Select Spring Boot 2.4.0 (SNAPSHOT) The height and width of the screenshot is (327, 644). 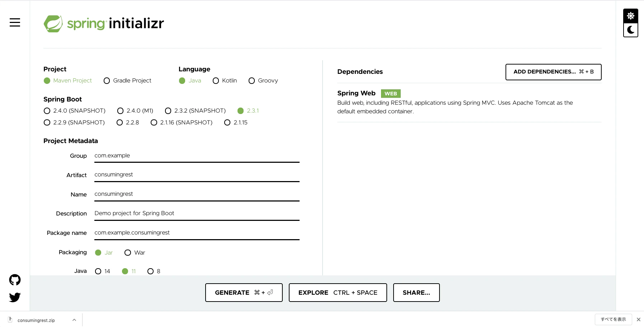click(74, 111)
